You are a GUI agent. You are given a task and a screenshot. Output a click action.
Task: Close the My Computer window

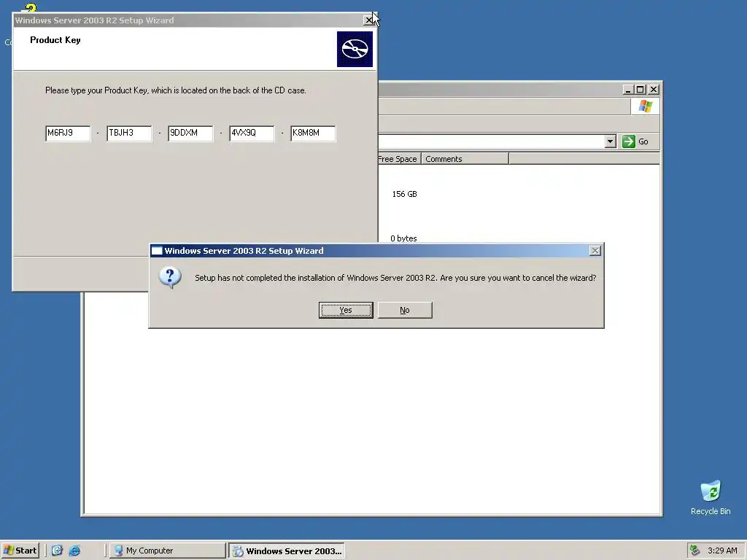click(654, 90)
